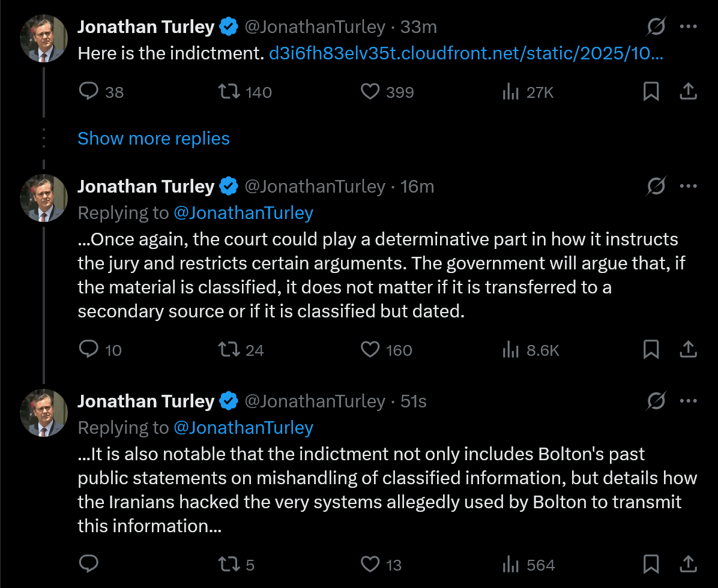Like the tweet with 160 likes
The height and width of the screenshot is (588, 718).
pyautogui.click(x=370, y=349)
